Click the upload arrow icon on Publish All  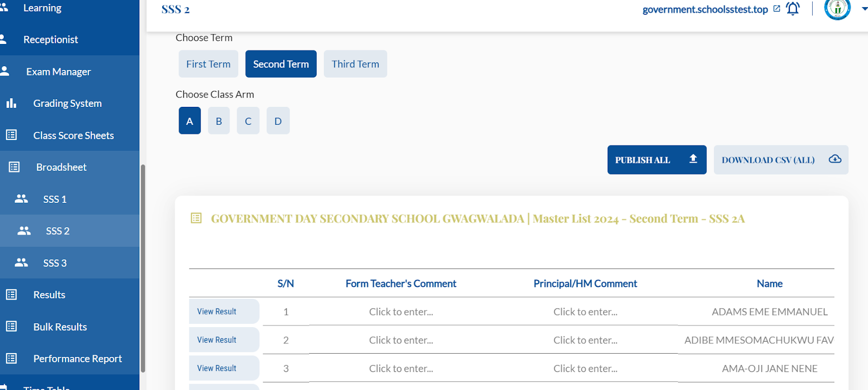pyautogui.click(x=693, y=159)
